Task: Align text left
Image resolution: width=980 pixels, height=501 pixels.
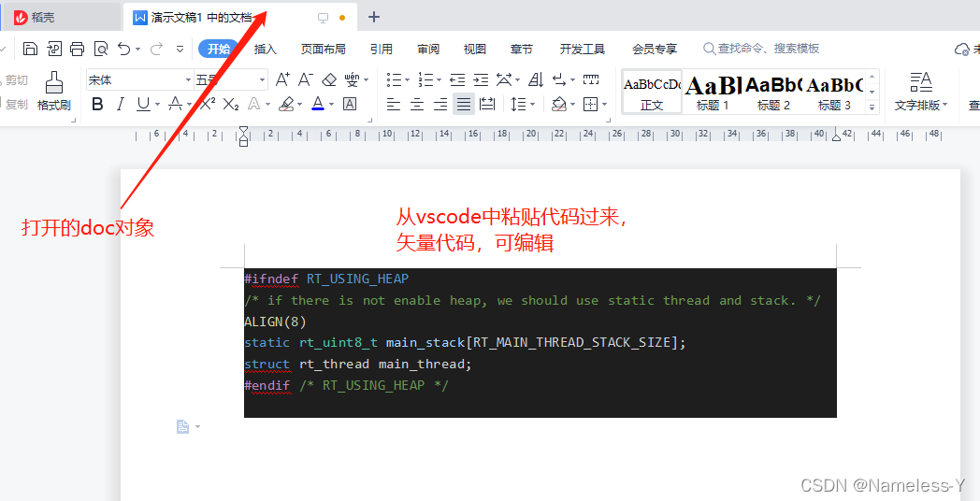Action: (x=393, y=105)
